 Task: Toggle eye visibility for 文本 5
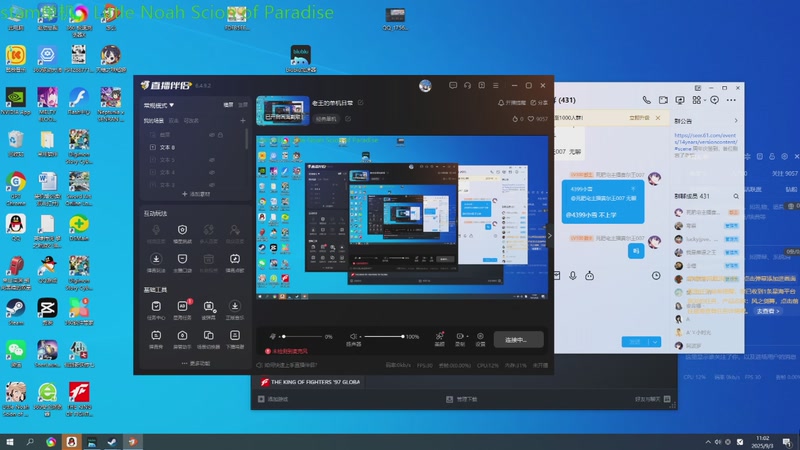(212, 160)
